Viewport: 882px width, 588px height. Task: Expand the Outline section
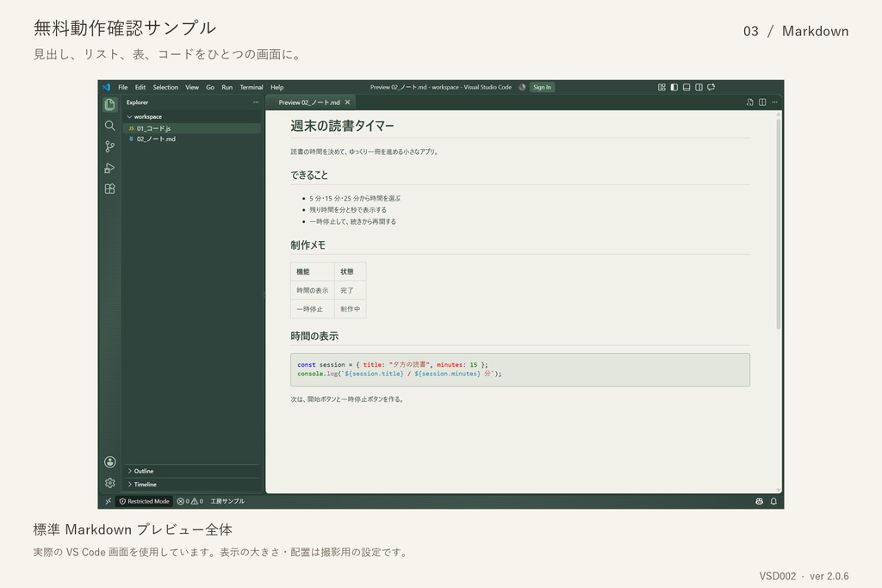pos(192,471)
